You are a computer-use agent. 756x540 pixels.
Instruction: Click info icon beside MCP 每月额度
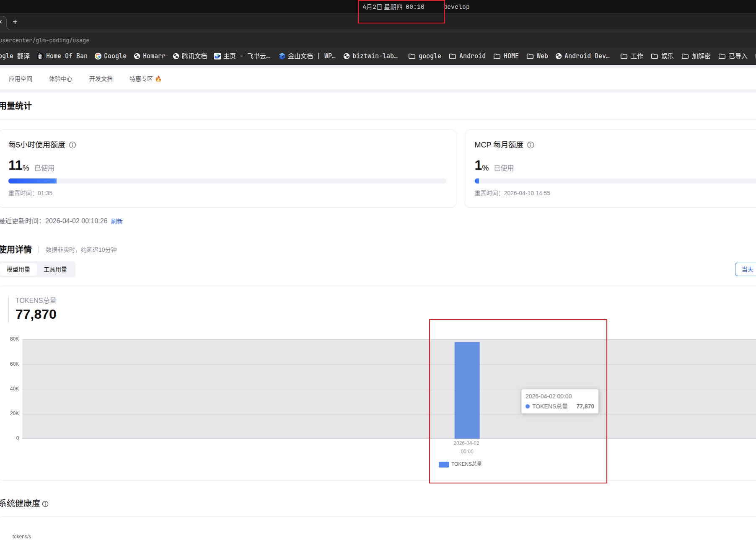pos(531,145)
